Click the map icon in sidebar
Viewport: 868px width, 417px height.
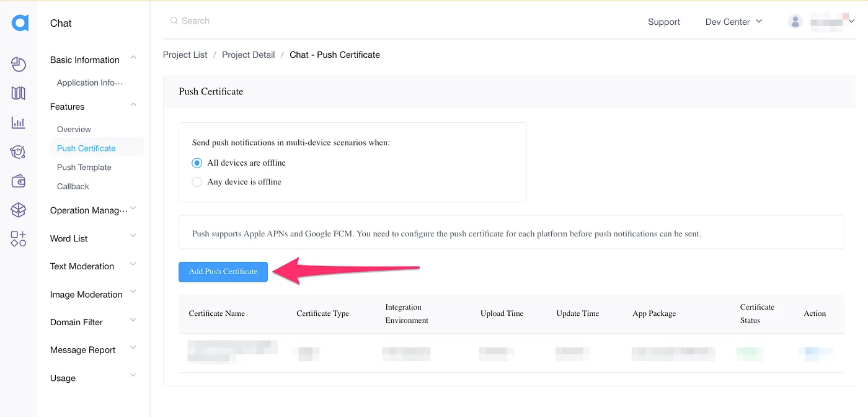[19, 94]
